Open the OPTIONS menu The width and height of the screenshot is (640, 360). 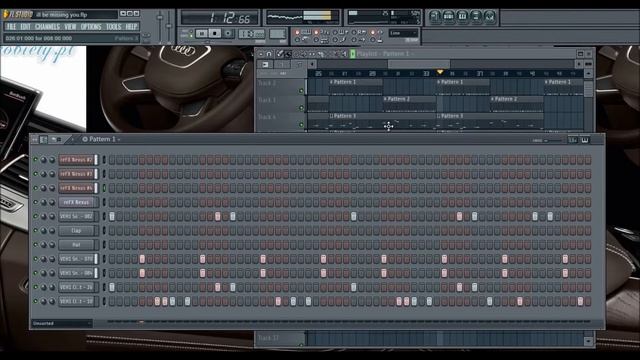pyautogui.click(x=91, y=27)
